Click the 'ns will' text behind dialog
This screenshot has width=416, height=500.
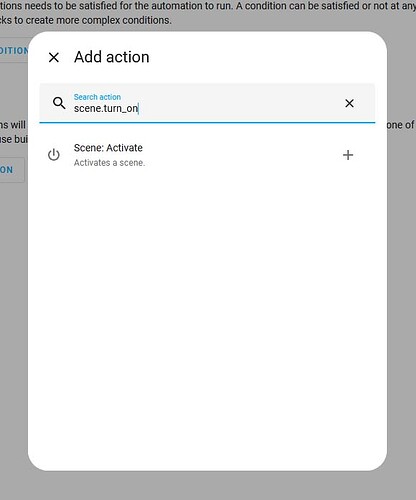pos(13,125)
